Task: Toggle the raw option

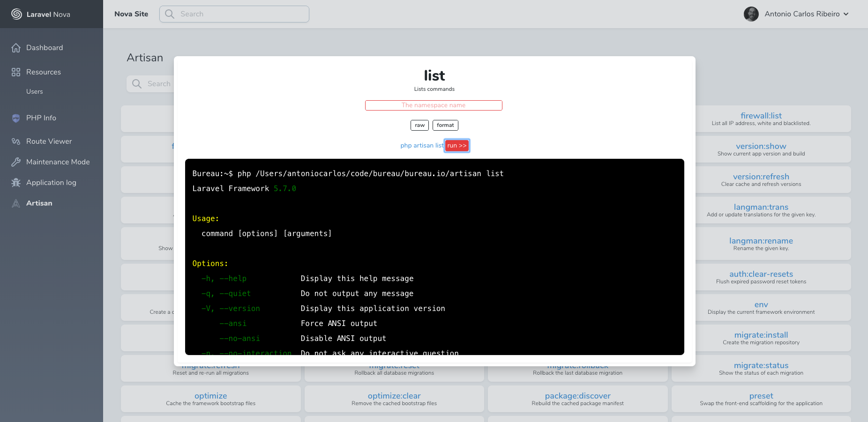Action: click(419, 125)
